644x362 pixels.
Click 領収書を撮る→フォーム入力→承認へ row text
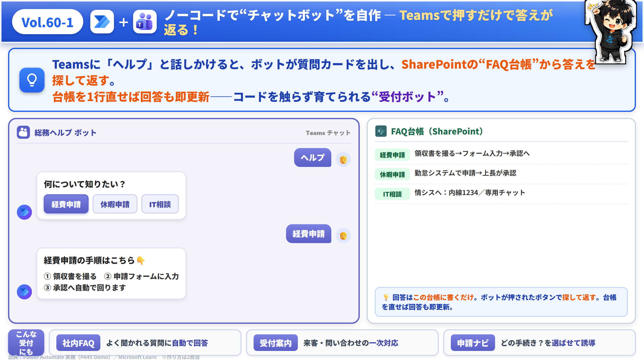click(472, 153)
